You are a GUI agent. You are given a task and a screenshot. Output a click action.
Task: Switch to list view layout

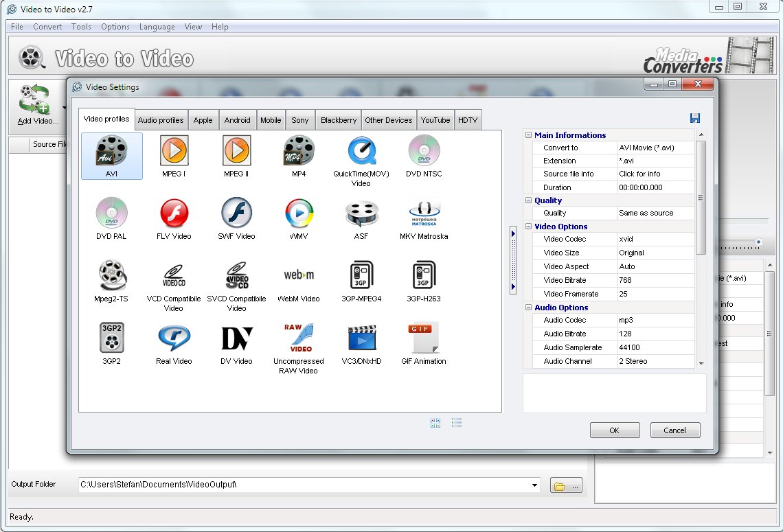pos(457,423)
